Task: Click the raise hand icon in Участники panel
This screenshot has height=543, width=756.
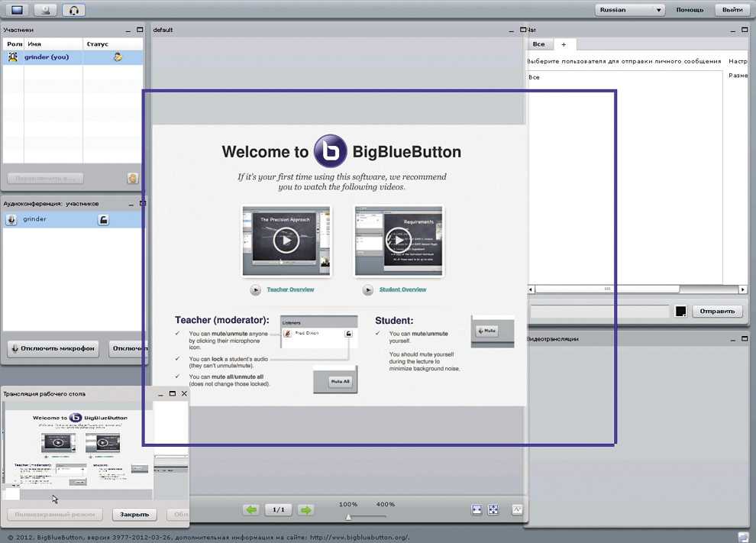Action: coord(133,179)
